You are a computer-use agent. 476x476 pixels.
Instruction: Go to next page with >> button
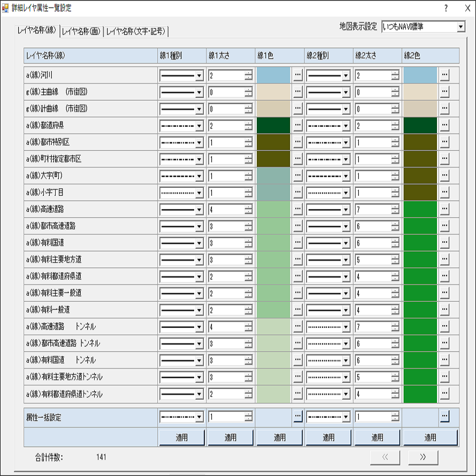click(x=423, y=457)
